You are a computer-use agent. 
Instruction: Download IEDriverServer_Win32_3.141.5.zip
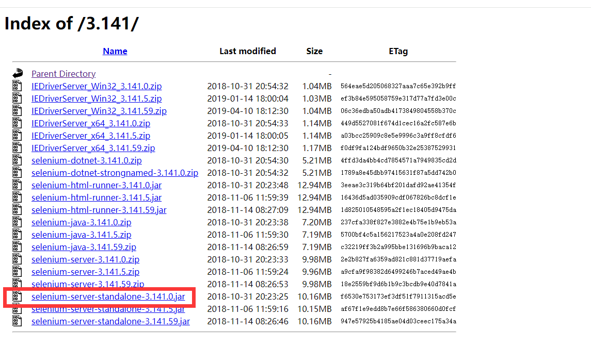pyautogui.click(x=97, y=98)
